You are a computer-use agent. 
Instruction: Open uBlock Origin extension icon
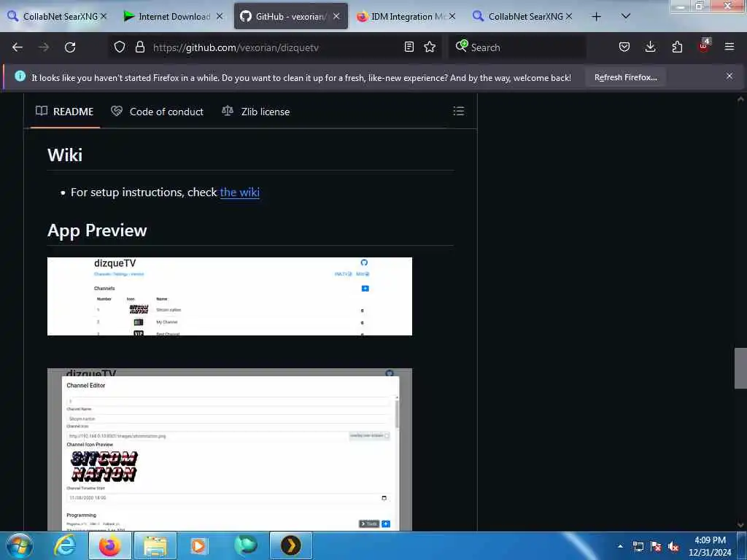tap(704, 46)
